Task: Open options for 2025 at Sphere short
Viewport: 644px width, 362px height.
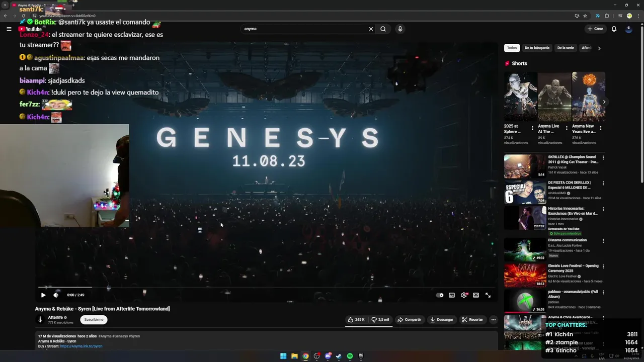Action: [532, 128]
